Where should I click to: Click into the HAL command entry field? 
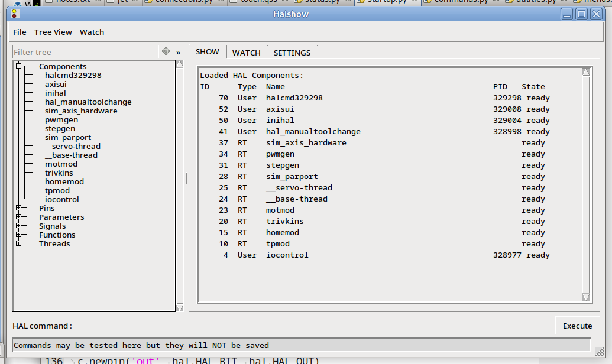point(314,326)
